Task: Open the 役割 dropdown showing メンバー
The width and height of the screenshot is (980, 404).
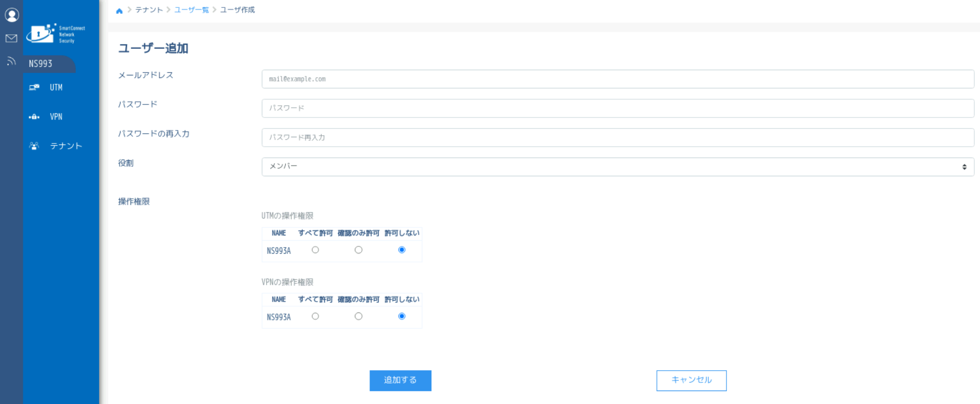Action: (618, 167)
